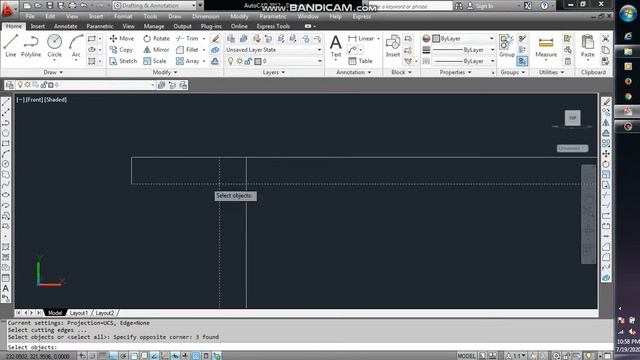The width and height of the screenshot is (640, 360).
Task: Expand the Draw panel
Action: pos(53,72)
